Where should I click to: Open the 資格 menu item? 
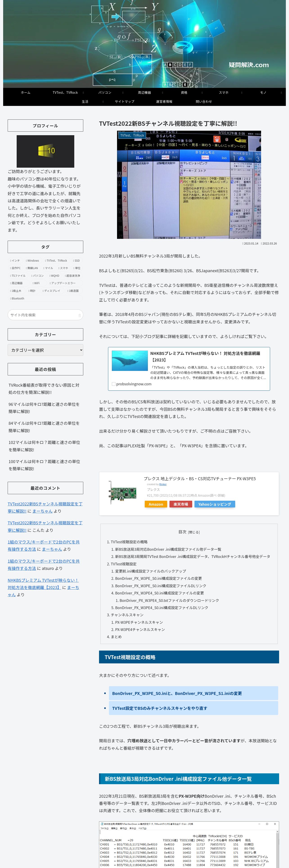[184, 93]
